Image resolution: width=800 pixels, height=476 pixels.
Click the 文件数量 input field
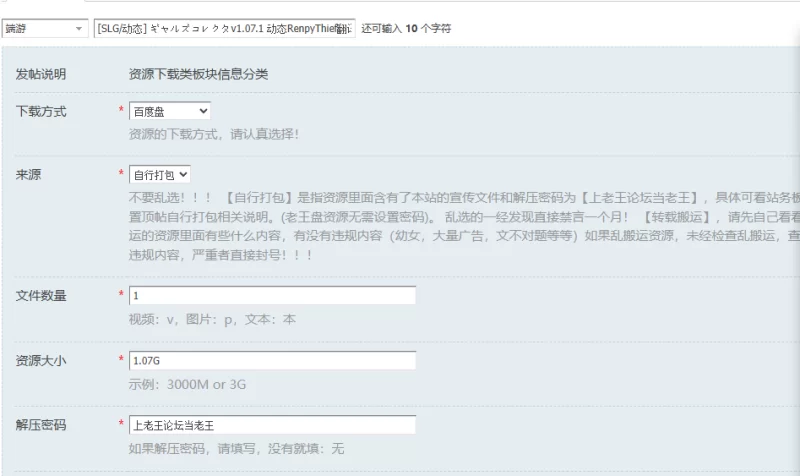click(x=272, y=295)
